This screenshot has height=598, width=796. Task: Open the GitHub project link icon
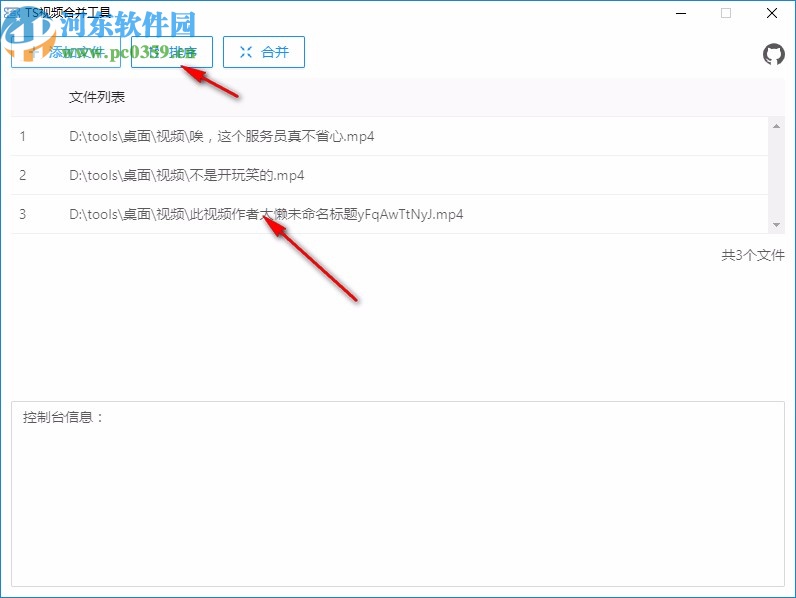(x=774, y=54)
